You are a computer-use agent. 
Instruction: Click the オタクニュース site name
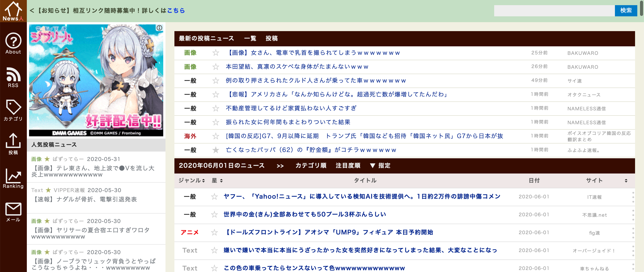pos(584,95)
